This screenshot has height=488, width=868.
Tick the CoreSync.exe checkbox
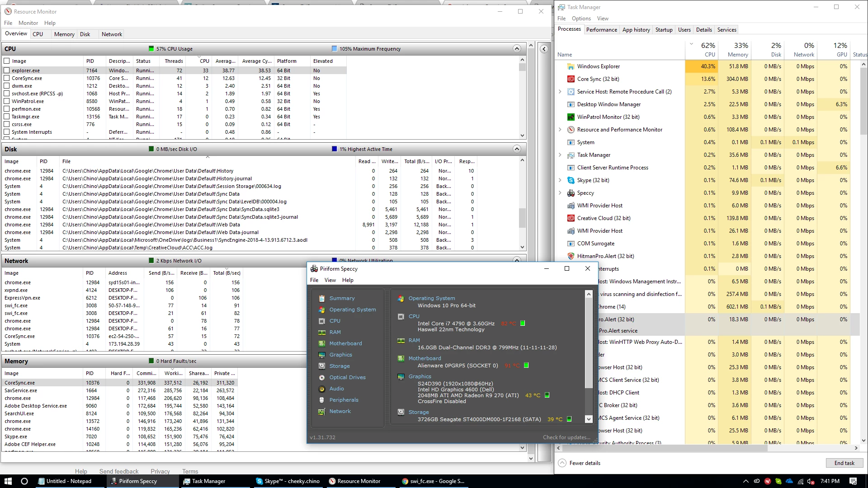(x=7, y=78)
